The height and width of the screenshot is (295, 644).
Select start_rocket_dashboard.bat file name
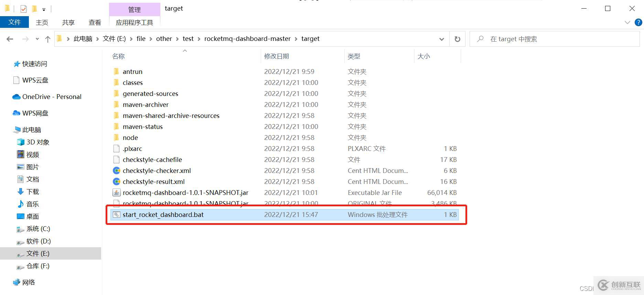(163, 215)
